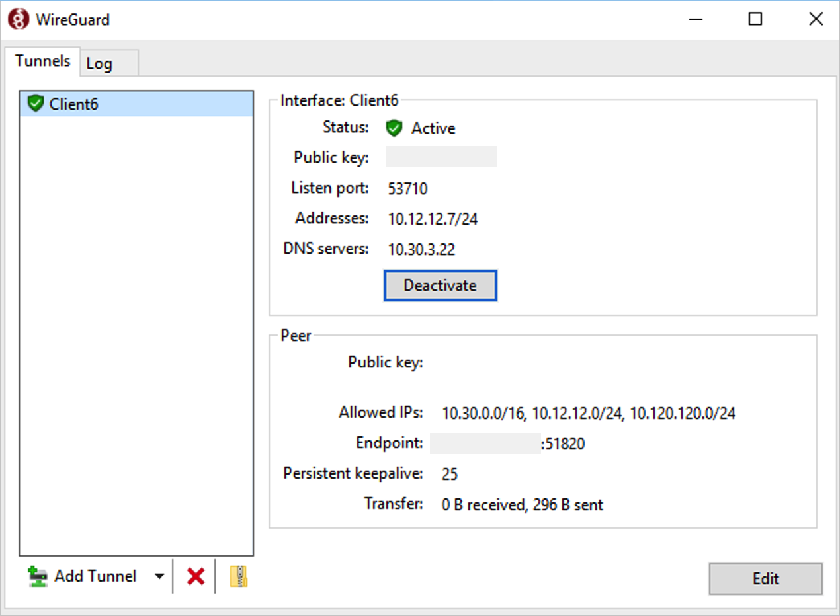This screenshot has width=840, height=616.
Task: Click the Add Tunnel button label
Action: [95, 576]
